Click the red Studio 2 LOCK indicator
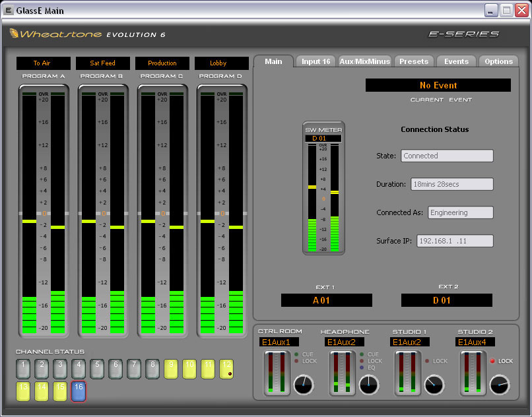The image size is (532, 417). pos(492,361)
